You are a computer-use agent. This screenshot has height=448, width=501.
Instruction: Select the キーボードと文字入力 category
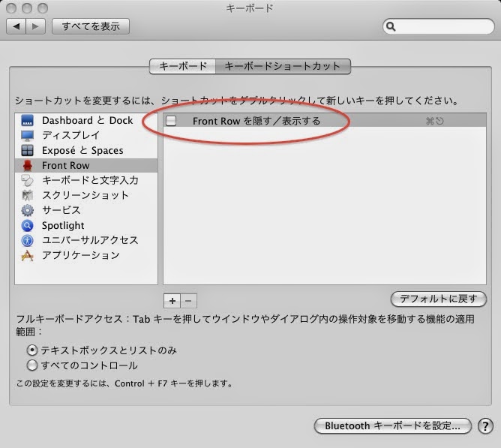tap(86, 180)
